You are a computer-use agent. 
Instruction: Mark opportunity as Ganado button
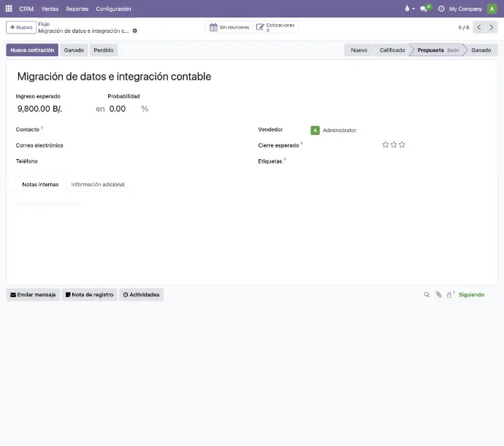click(74, 50)
